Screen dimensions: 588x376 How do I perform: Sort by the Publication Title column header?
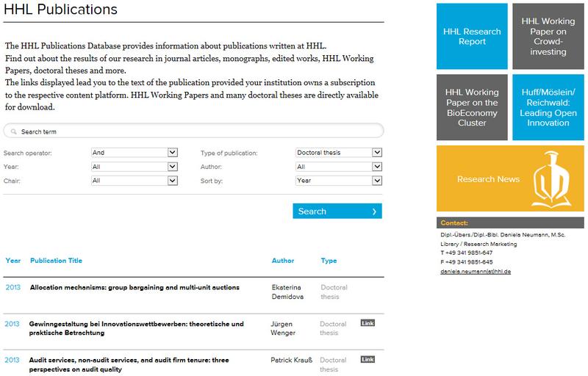[57, 261]
